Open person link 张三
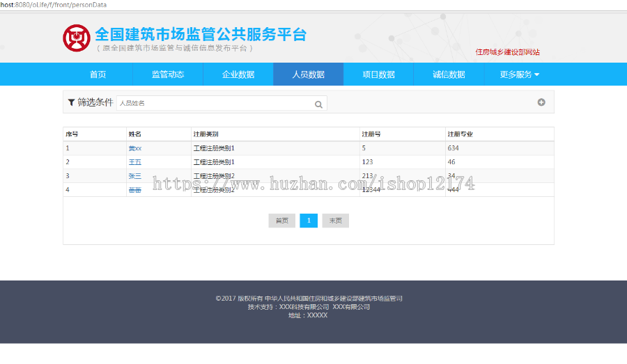Image resolution: width=627 pixels, height=364 pixels. click(134, 176)
